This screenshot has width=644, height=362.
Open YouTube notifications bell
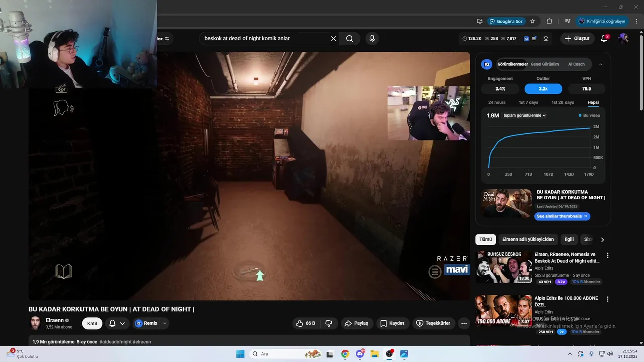[x=604, y=38]
